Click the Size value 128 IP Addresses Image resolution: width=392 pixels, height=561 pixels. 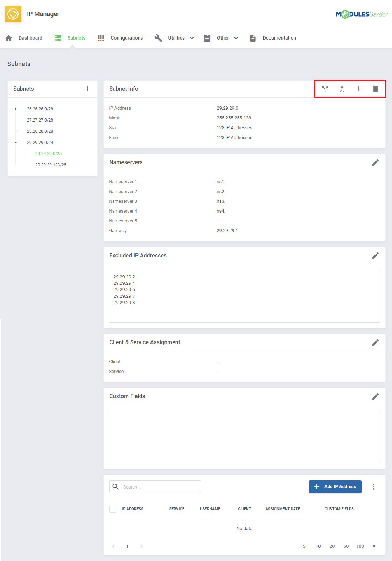(x=234, y=128)
